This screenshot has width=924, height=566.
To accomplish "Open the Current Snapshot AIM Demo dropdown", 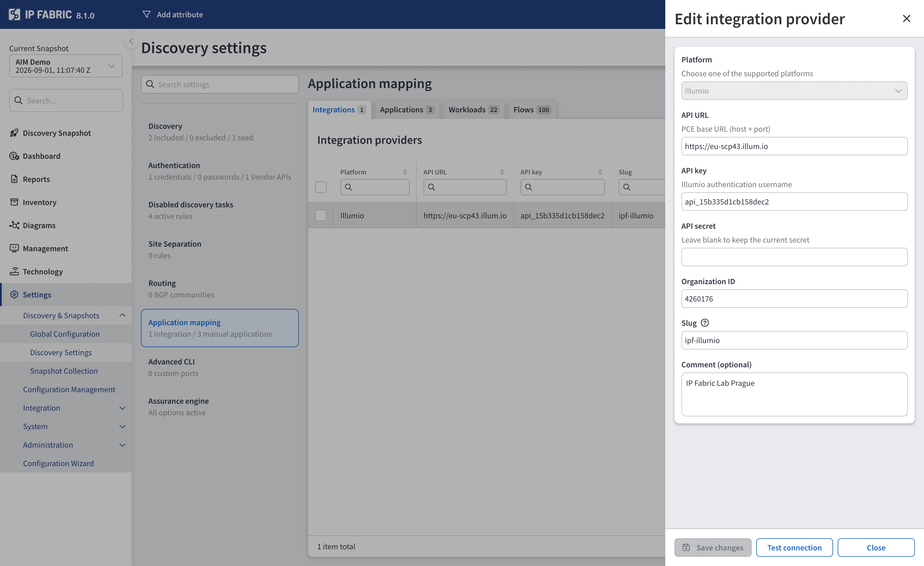I will (x=66, y=66).
